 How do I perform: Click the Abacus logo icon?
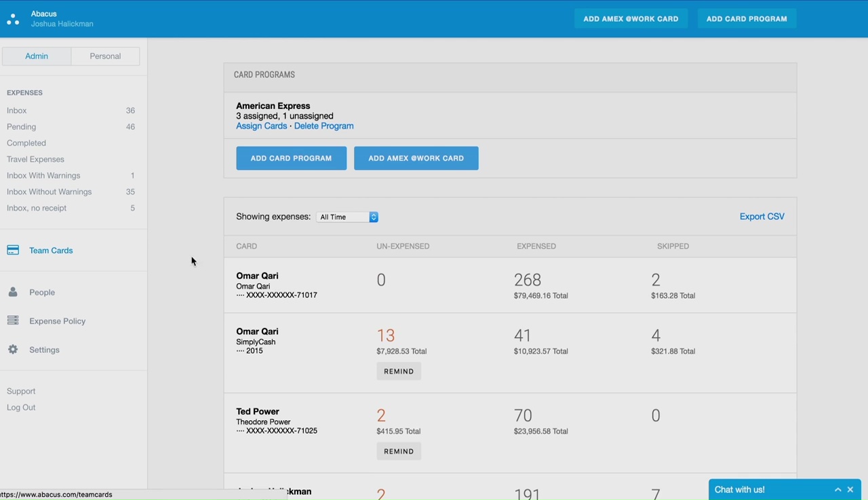pos(13,19)
